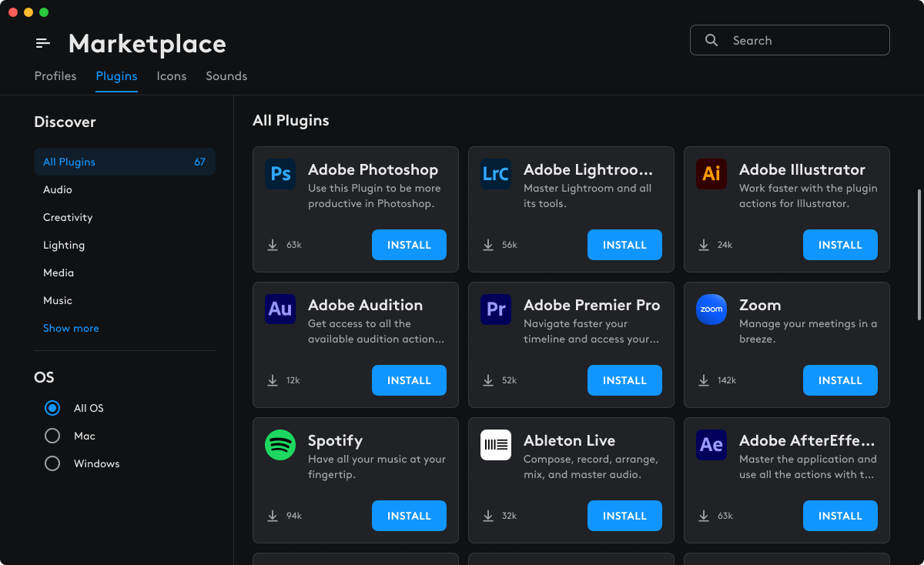Install the Zoom plugin
The height and width of the screenshot is (565, 924).
[840, 380]
